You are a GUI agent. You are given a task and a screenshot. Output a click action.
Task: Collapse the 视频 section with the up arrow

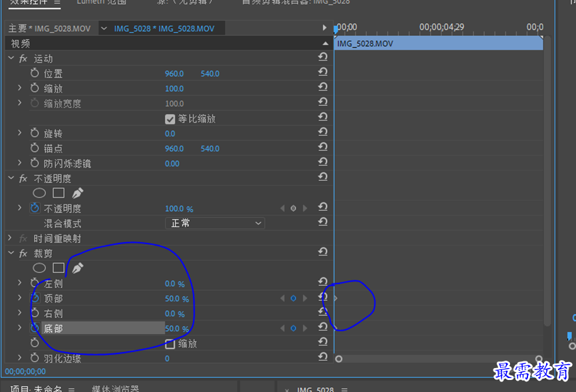pos(326,44)
